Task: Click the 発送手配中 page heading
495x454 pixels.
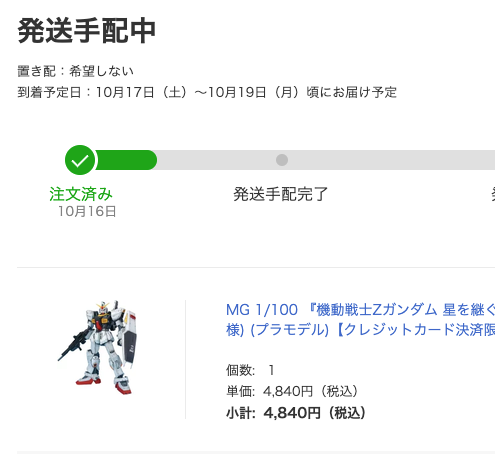Action: tap(87, 31)
